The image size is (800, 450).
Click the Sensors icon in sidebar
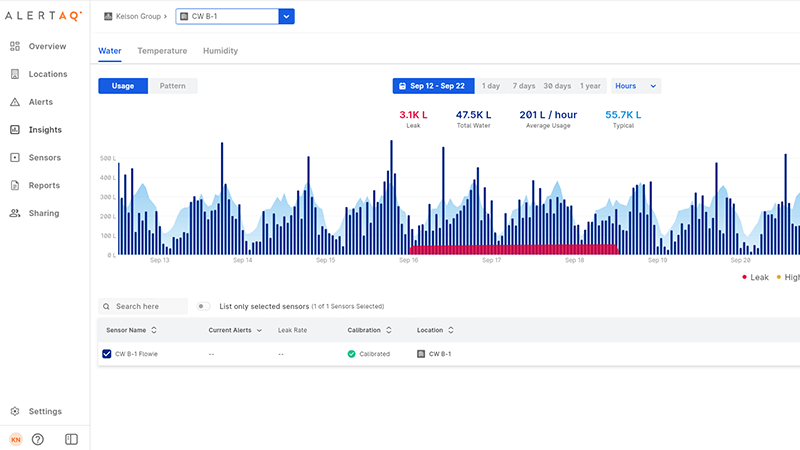coord(15,158)
